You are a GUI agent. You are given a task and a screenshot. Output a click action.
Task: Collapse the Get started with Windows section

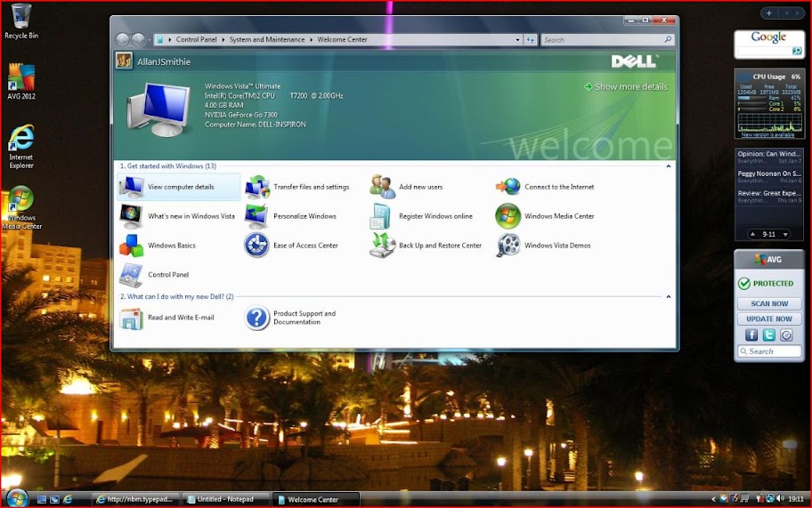click(669, 166)
